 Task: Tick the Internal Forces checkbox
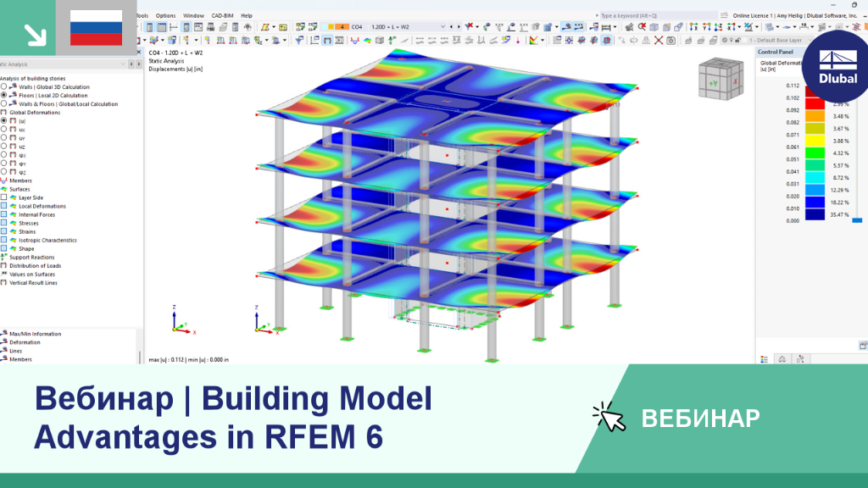(4, 214)
